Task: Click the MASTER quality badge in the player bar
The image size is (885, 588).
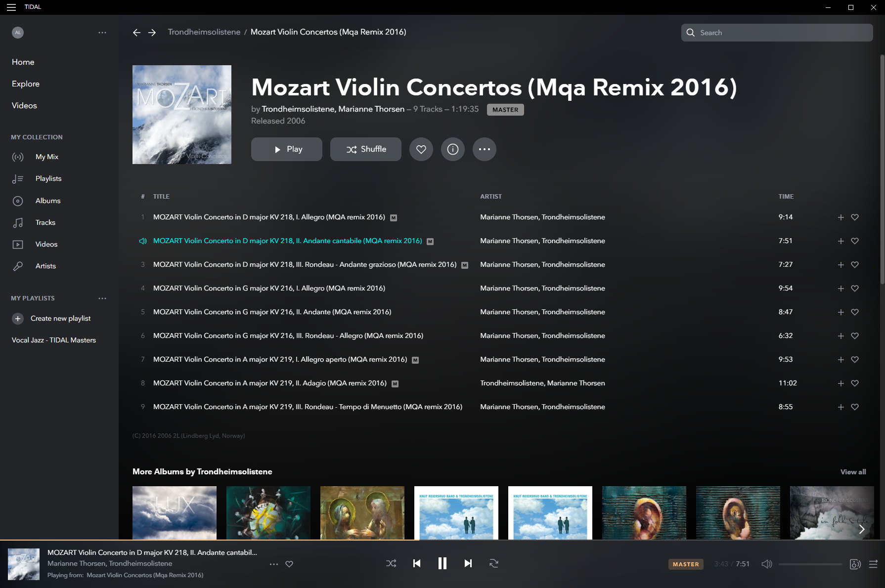Action: (686, 564)
